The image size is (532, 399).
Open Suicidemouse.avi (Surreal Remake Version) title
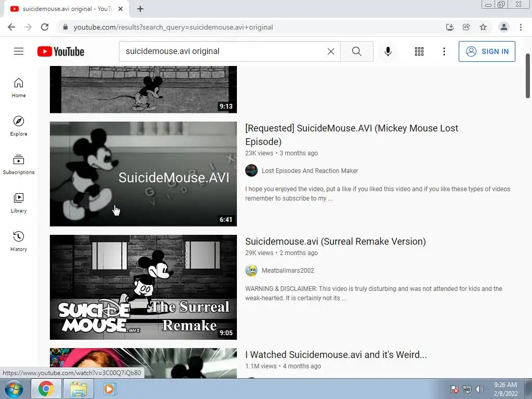335,241
